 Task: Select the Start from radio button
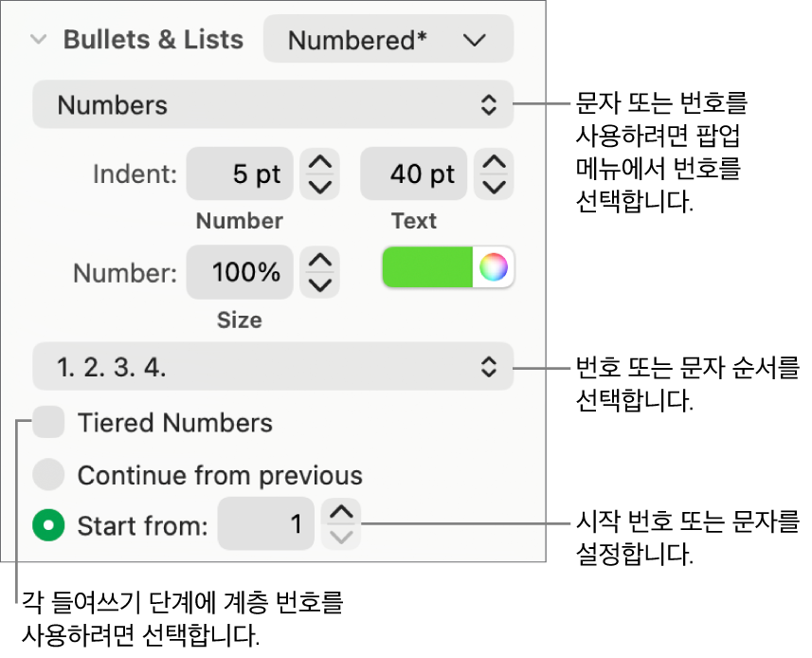click(x=48, y=524)
